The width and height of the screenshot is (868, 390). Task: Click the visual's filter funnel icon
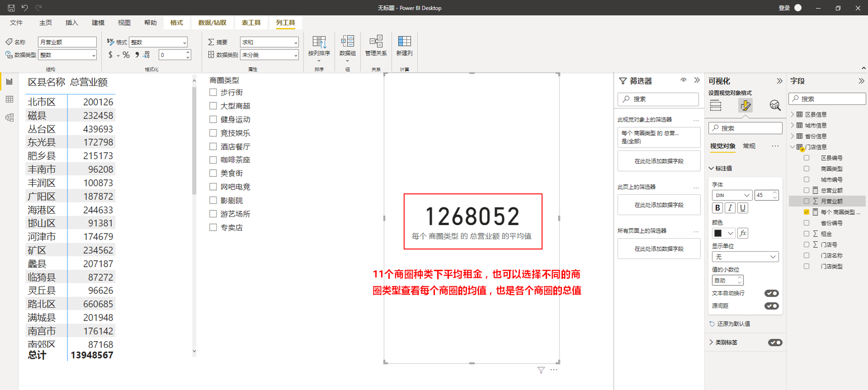[x=541, y=370]
